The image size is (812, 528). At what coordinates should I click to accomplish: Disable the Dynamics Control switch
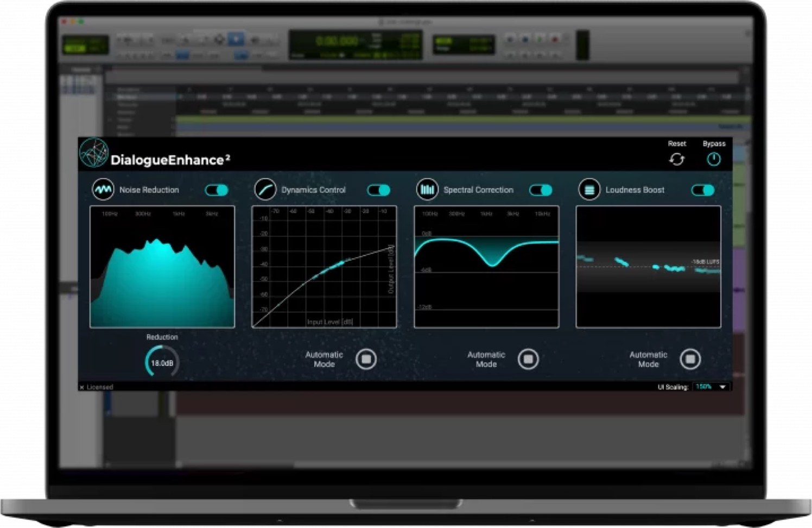click(379, 190)
